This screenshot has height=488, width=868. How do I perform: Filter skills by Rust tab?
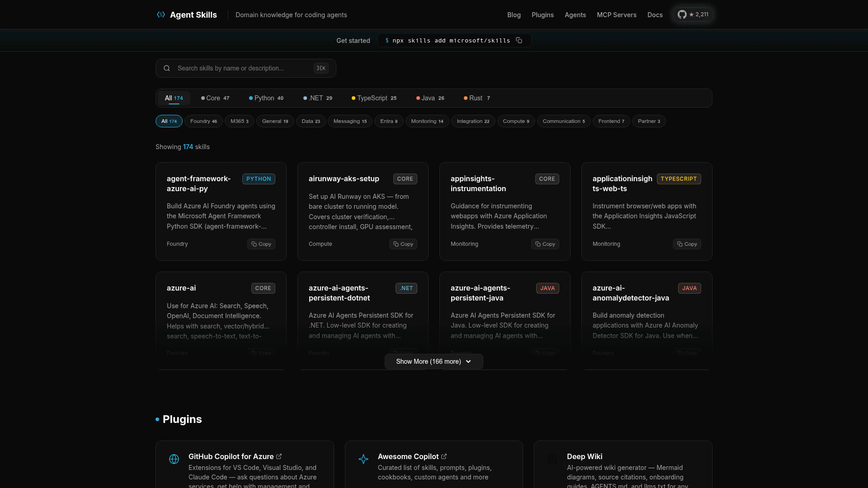pos(477,98)
